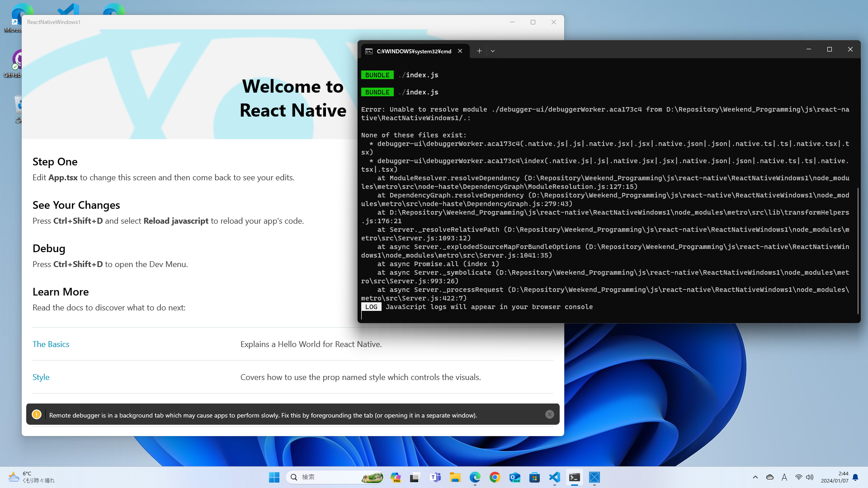Viewport: 868px width, 488px height.
Task: Dismiss the remote debugger warning banner
Action: [x=550, y=414]
